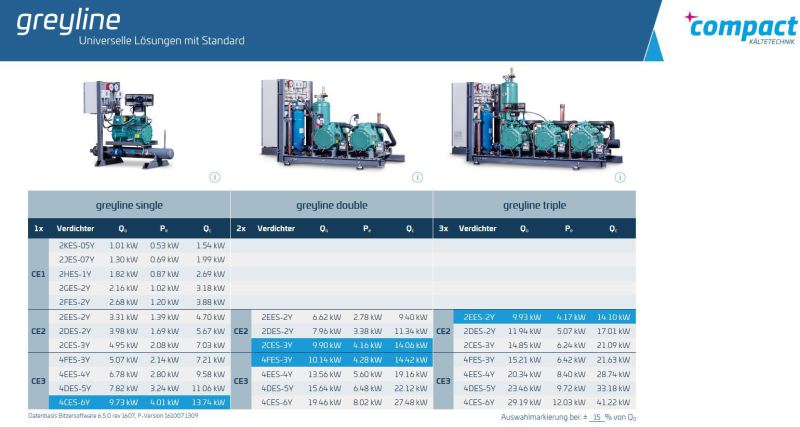Click the 2x column header
Screen dimensions: 800x427
point(241,229)
